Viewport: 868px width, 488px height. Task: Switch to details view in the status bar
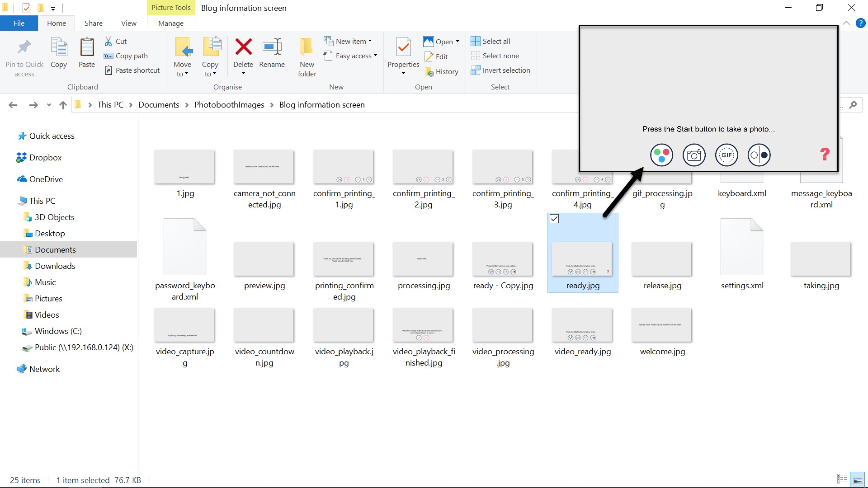tap(842, 479)
